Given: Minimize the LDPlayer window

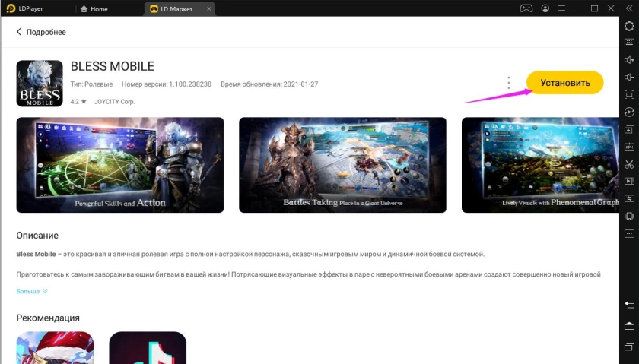Looking at the screenshot, I should [x=578, y=8].
